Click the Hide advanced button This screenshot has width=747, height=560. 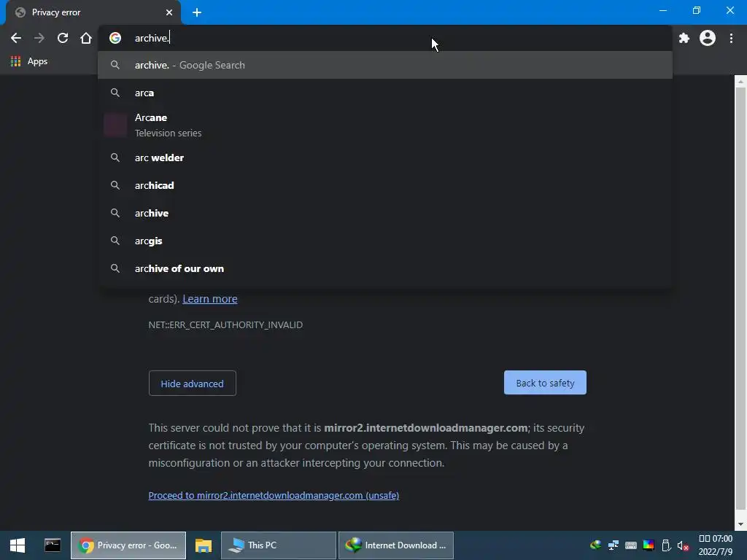coord(192,384)
